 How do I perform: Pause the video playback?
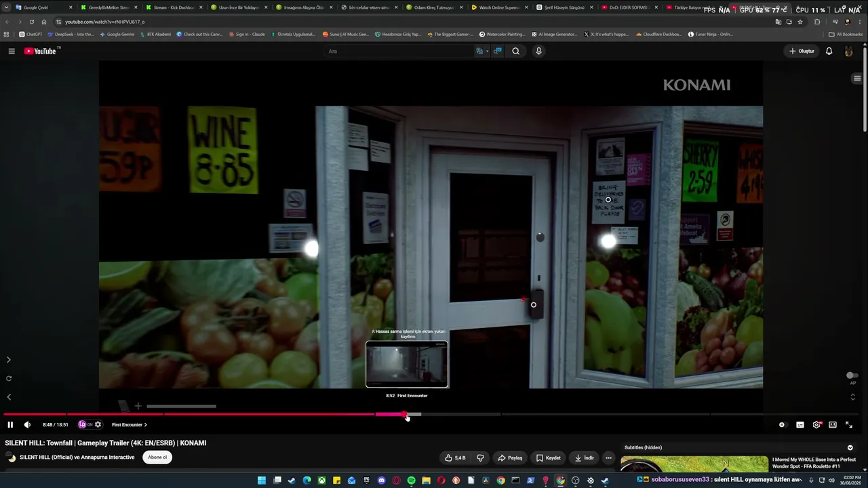[x=10, y=425]
